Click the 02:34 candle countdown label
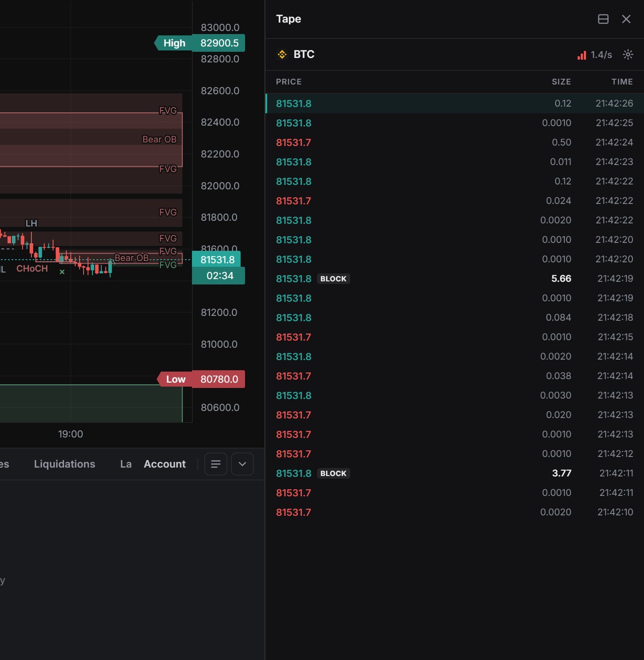Screen dimensions: 644x660 [219, 276]
